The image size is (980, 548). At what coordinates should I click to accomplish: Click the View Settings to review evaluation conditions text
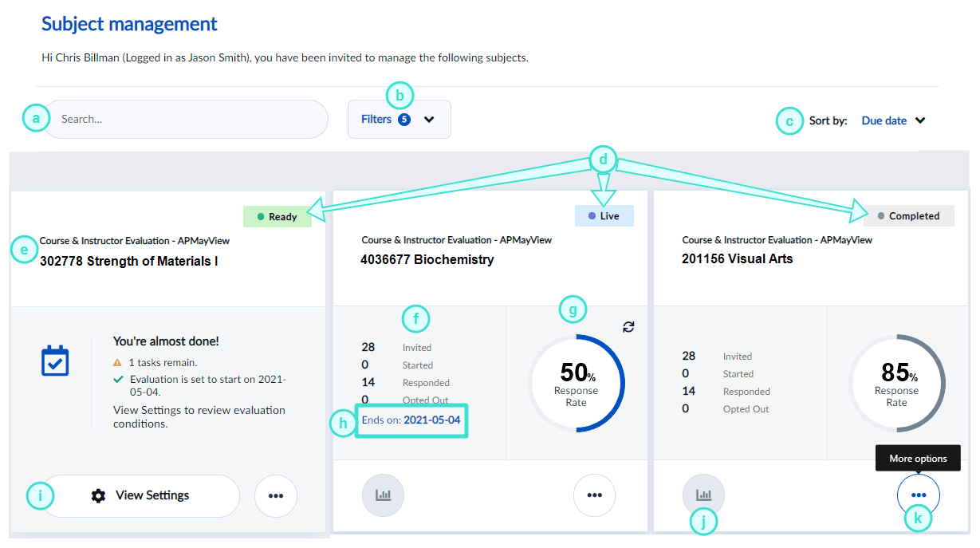coord(199,417)
